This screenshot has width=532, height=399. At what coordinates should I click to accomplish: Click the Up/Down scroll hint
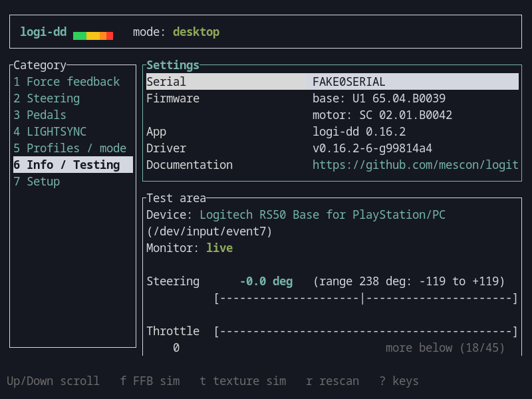tap(53, 381)
